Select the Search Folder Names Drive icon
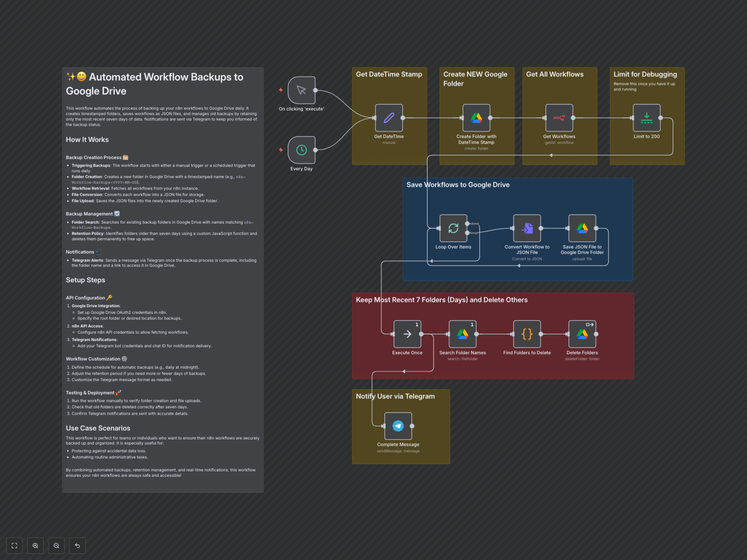This screenshot has width=747, height=560. [462, 334]
